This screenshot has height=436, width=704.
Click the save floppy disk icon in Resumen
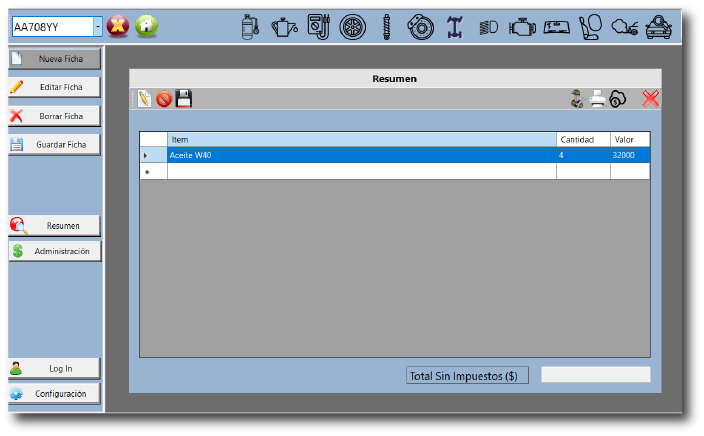coord(184,98)
